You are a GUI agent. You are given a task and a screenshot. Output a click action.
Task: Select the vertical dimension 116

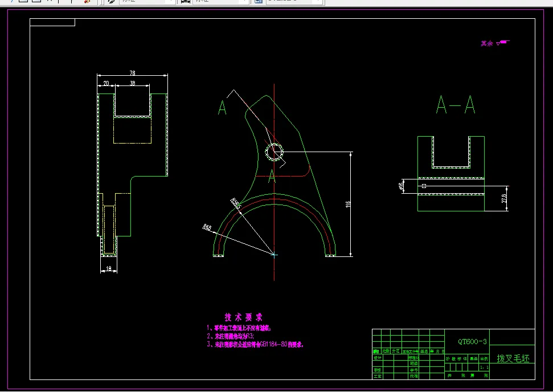click(349, 205)
